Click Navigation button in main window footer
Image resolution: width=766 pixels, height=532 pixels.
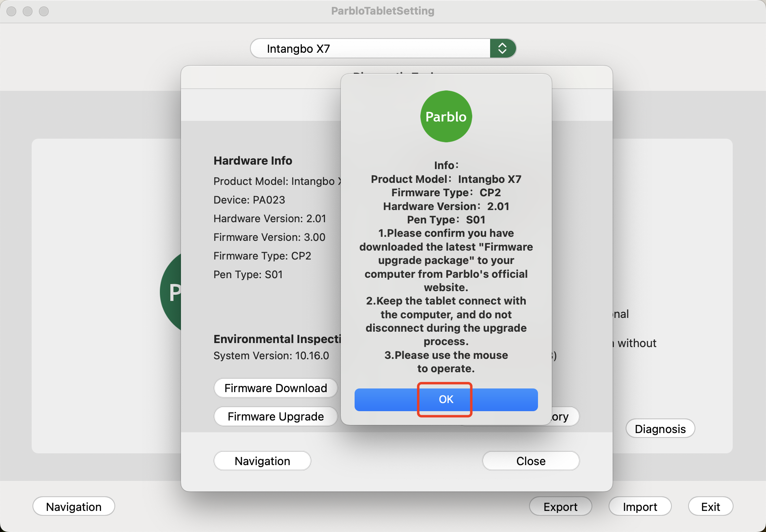coord(74,506)
